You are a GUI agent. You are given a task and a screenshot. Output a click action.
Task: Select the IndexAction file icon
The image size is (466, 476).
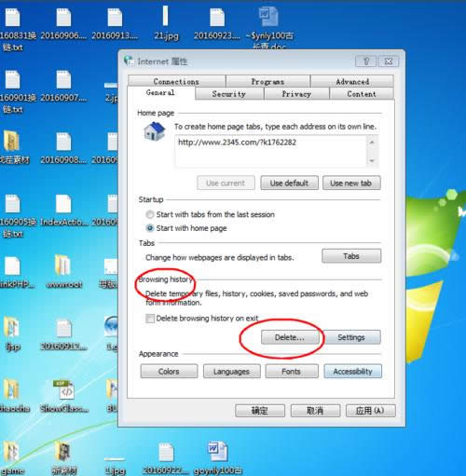[63, 204]
